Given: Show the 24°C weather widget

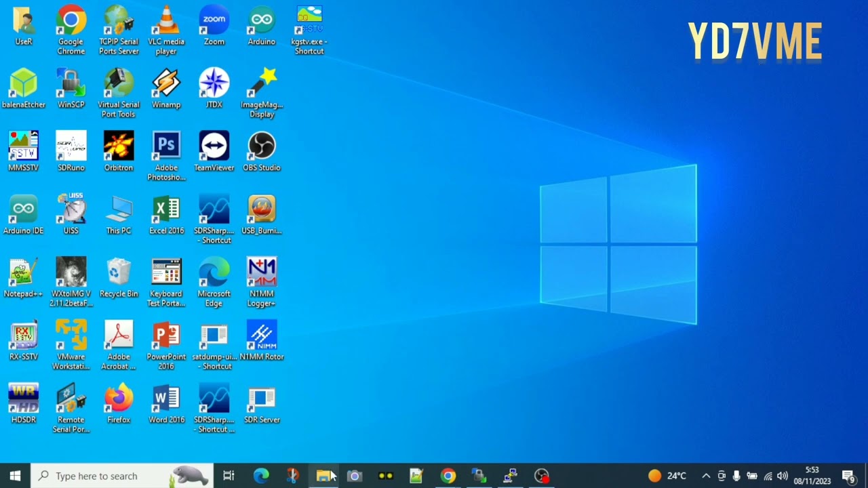Looking at the screenshot, I should [668, 476].
